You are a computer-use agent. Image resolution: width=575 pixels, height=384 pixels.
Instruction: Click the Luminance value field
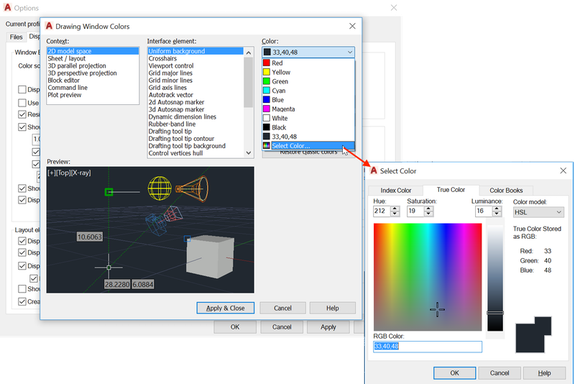(x=483, y=211)
